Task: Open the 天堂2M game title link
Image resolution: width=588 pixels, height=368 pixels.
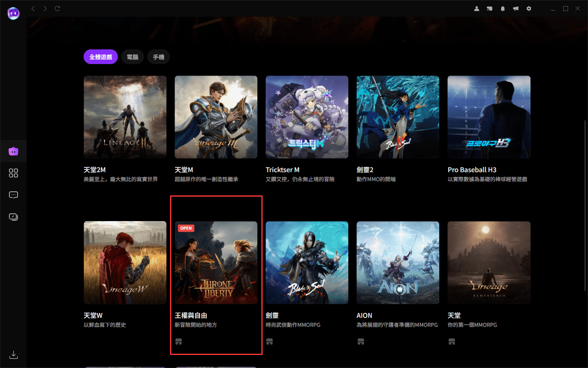Action: pyautogui.click(x=95, y=170)
